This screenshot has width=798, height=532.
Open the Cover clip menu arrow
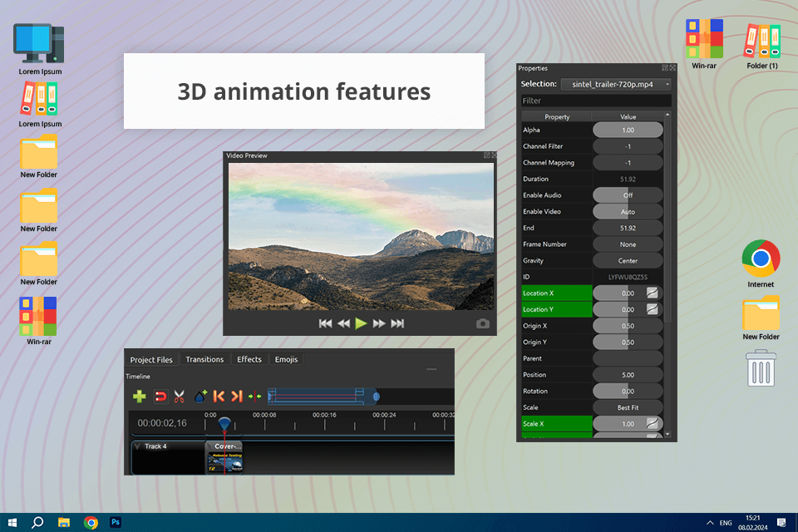tap(209, 446)
